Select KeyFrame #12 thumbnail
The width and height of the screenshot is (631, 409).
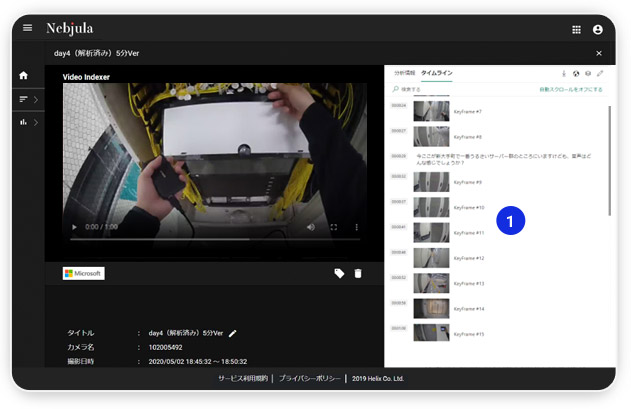pyautogui.click(x=431, y=258)
